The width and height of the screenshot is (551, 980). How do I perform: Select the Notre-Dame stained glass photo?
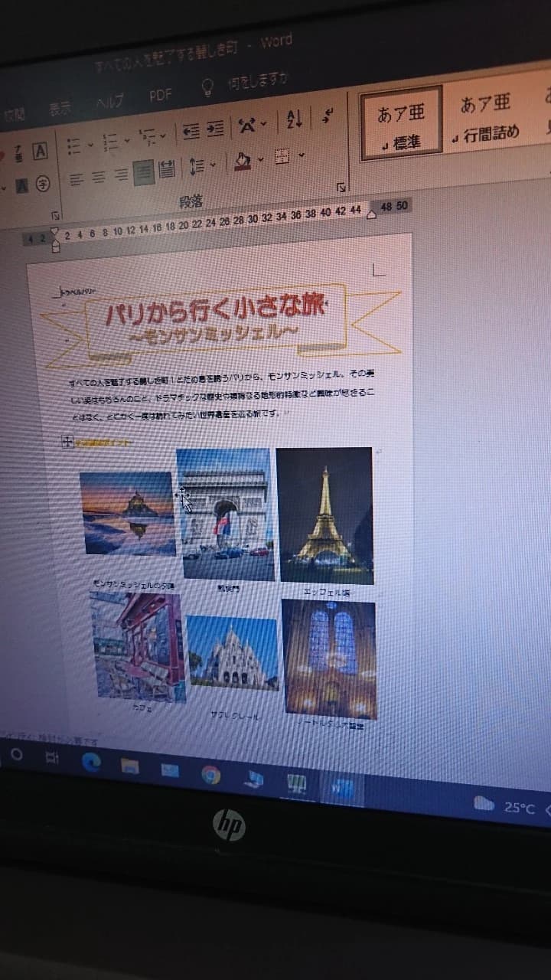click(329, 658)
